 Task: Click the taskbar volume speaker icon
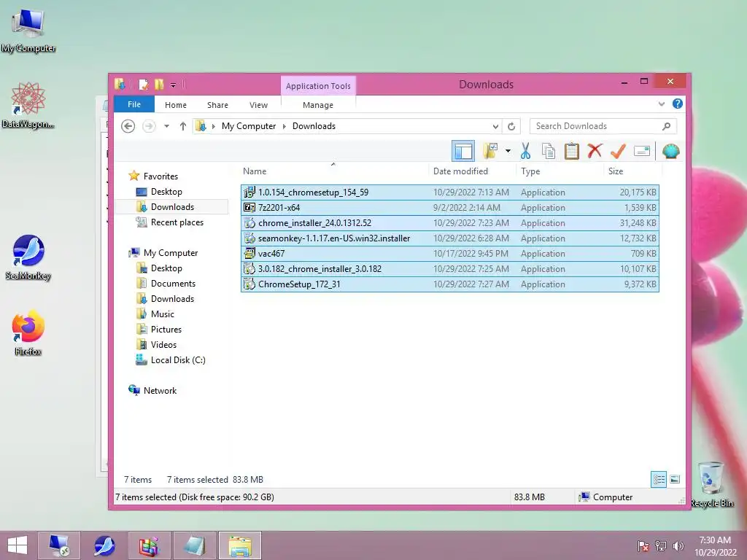pos(678,545)
